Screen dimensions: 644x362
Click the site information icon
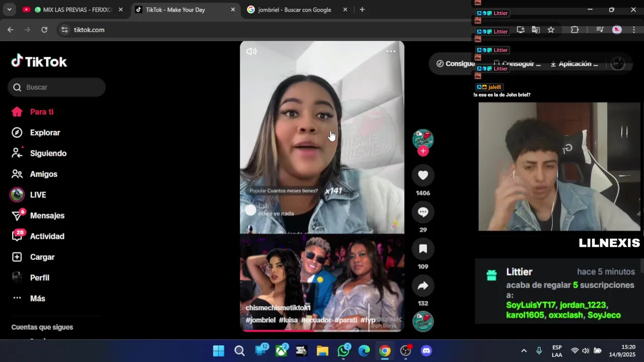(x=64, y=30)
